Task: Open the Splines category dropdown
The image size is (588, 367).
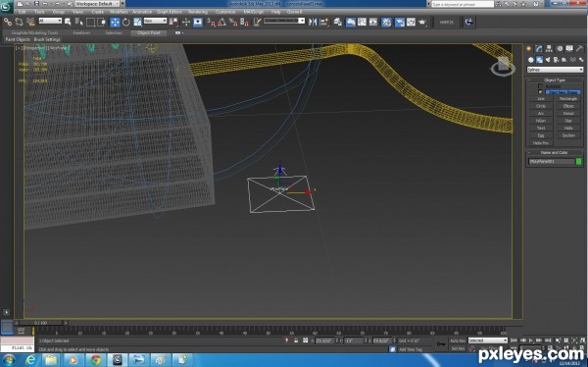Action: click(555, 70)
